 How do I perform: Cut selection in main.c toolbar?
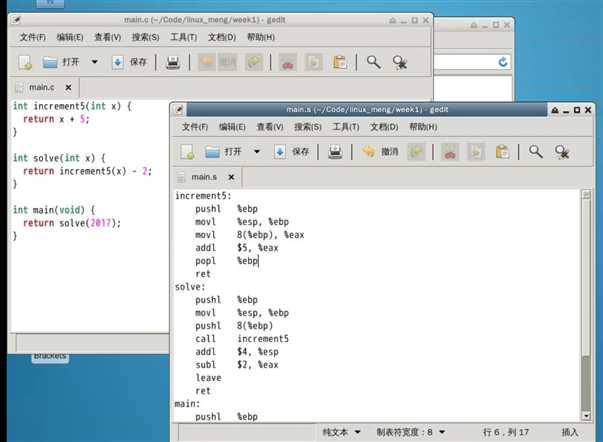point(288,62)
